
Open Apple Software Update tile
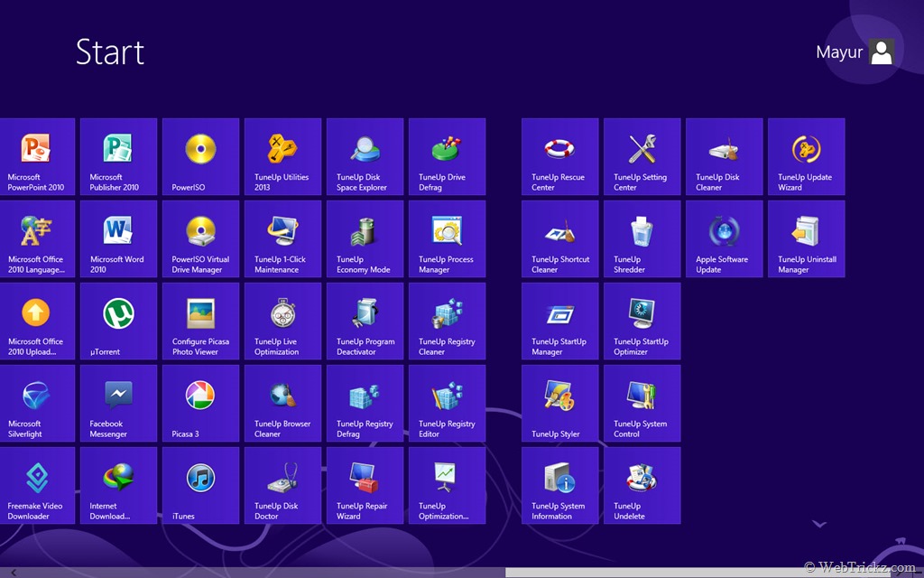[725, 238]
